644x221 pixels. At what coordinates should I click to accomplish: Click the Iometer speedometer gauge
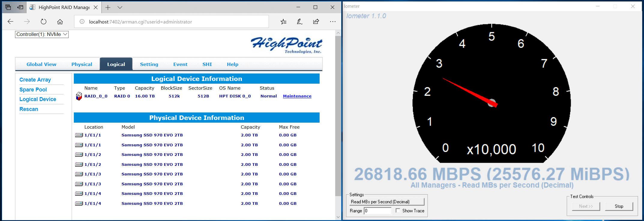click(x=492, y=94)
